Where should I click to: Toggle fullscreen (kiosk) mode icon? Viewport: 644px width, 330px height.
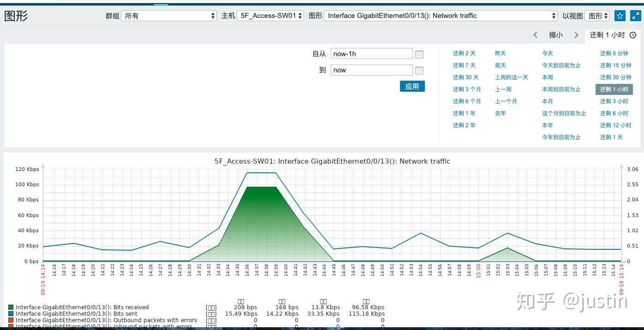click(x=636, y=16)
